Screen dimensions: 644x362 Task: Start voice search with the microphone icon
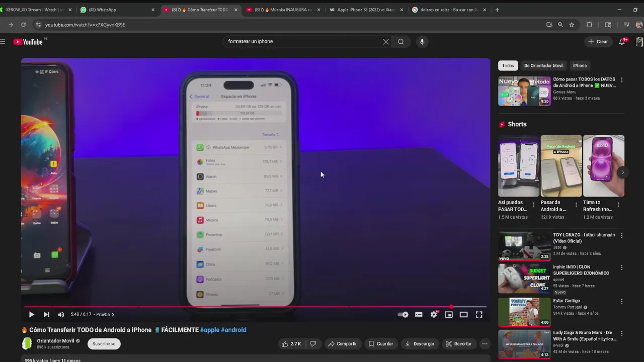click(422, 42)
